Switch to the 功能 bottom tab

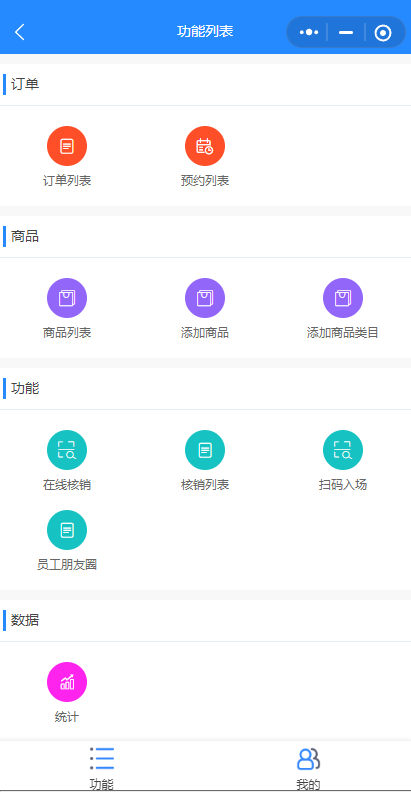[x=101, y=768]
